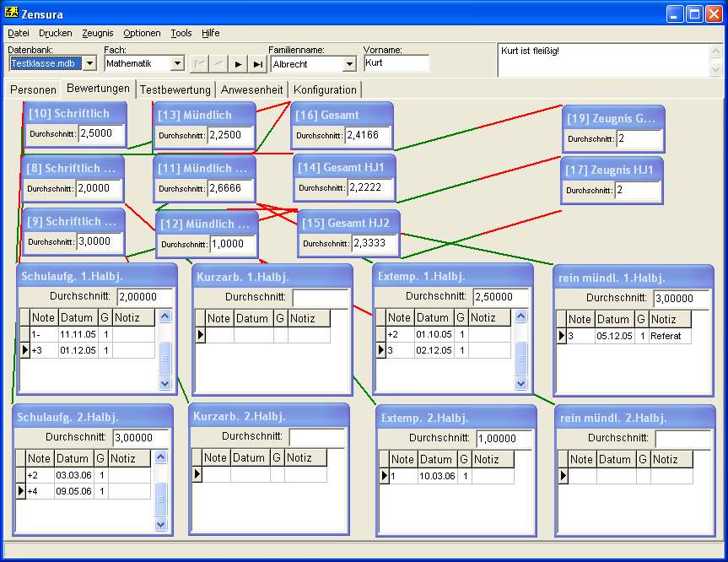Click the date cell 01.12.05
The width and height of the screenshot is (728, 562).
pos(78,350)
